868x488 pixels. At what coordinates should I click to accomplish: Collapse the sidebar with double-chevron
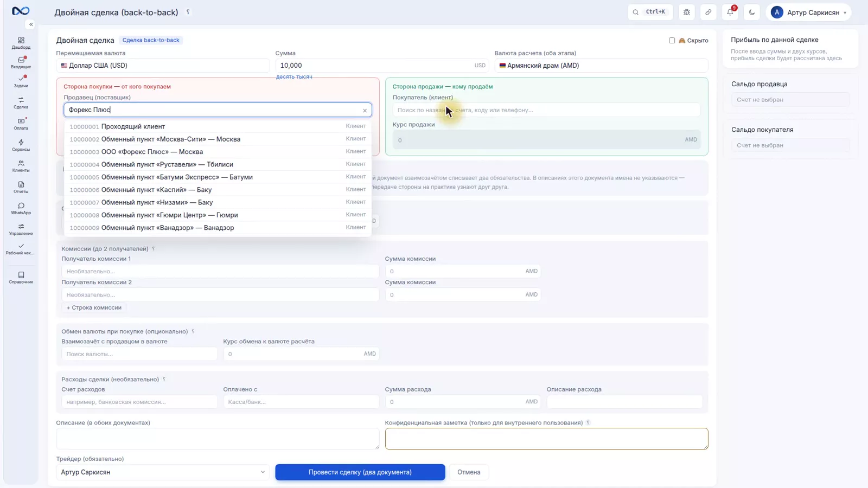click(x=31, y=24)
